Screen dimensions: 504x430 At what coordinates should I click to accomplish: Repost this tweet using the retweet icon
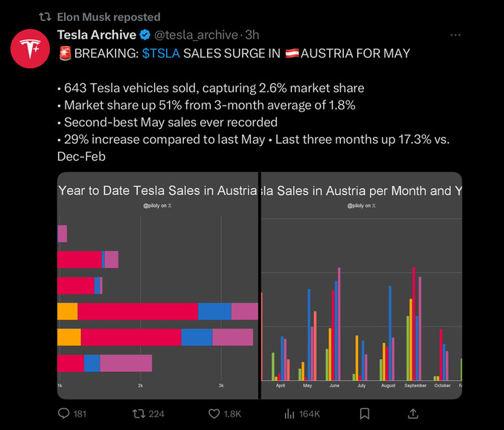pyautogui.click(x=138, y=413)
